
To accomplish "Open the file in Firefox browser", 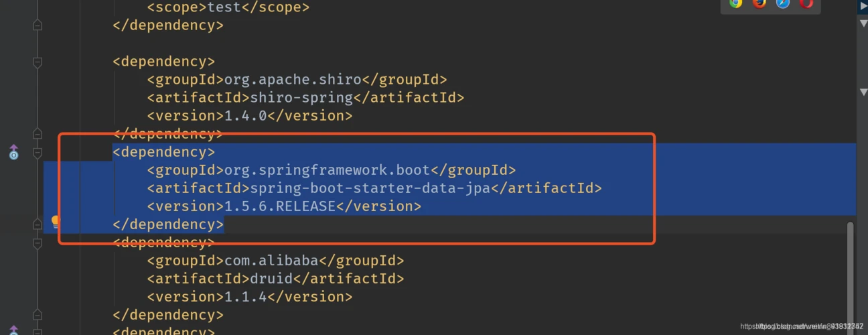I will [x=759, y=3].
